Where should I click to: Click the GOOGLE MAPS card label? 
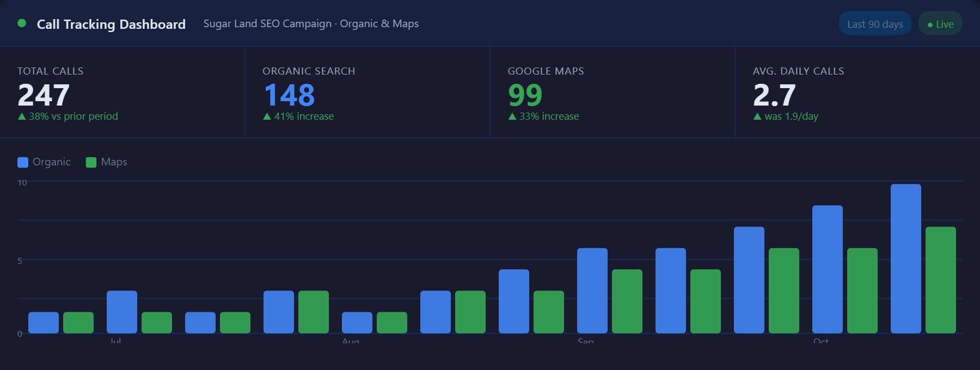coord(546,71)
